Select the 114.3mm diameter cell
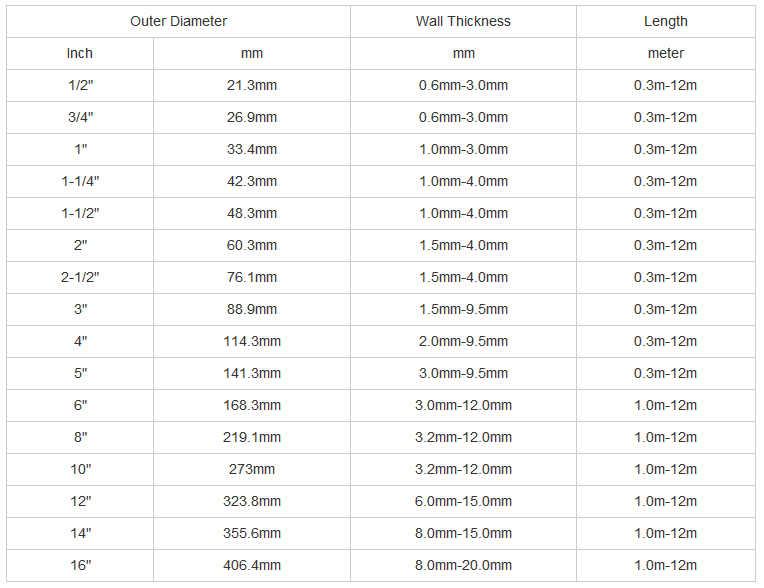 (x=252, y=341)
